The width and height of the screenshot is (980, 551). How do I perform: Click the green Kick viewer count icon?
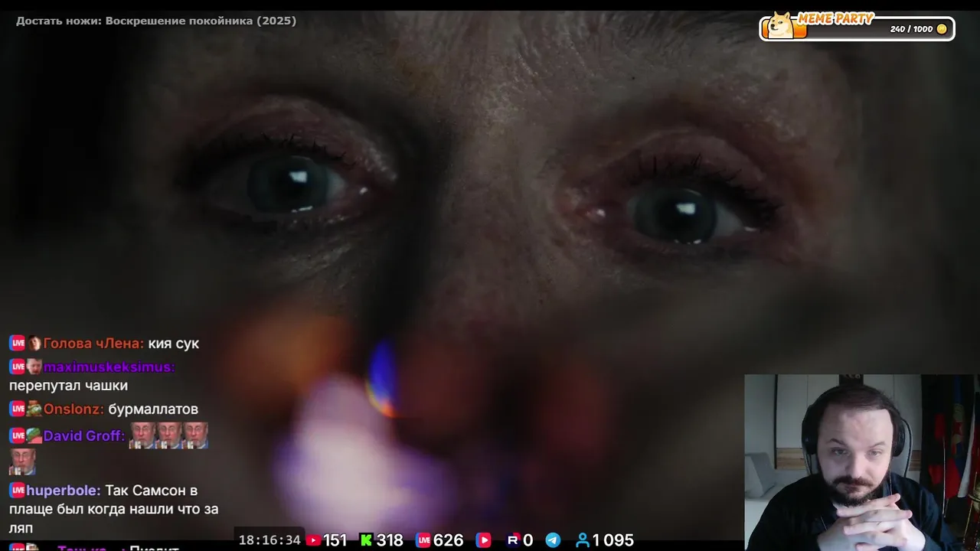coord(366,540)
